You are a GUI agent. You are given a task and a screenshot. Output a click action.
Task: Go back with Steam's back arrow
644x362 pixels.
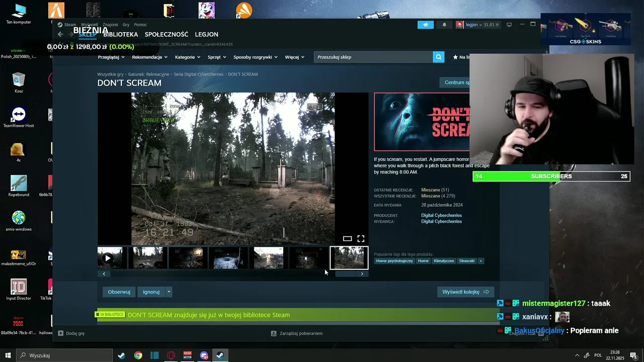coord(60,34)
